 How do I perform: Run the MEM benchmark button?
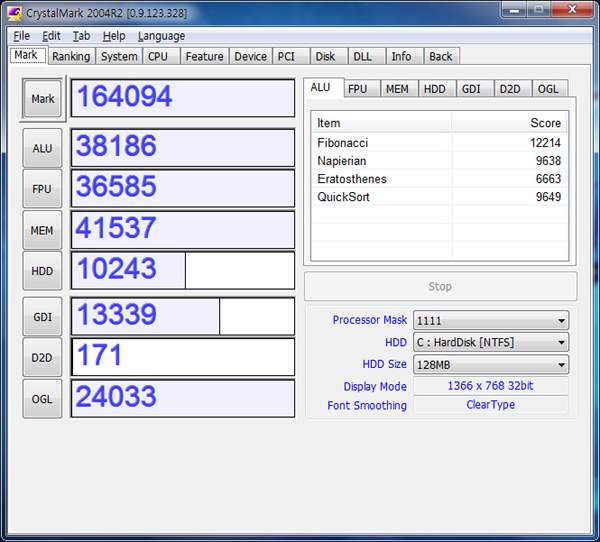[x=42, y=230]
